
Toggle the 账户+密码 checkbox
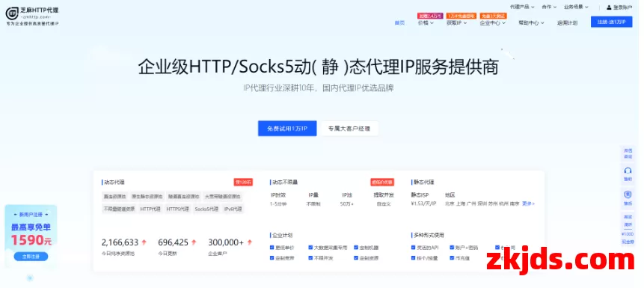452,248
